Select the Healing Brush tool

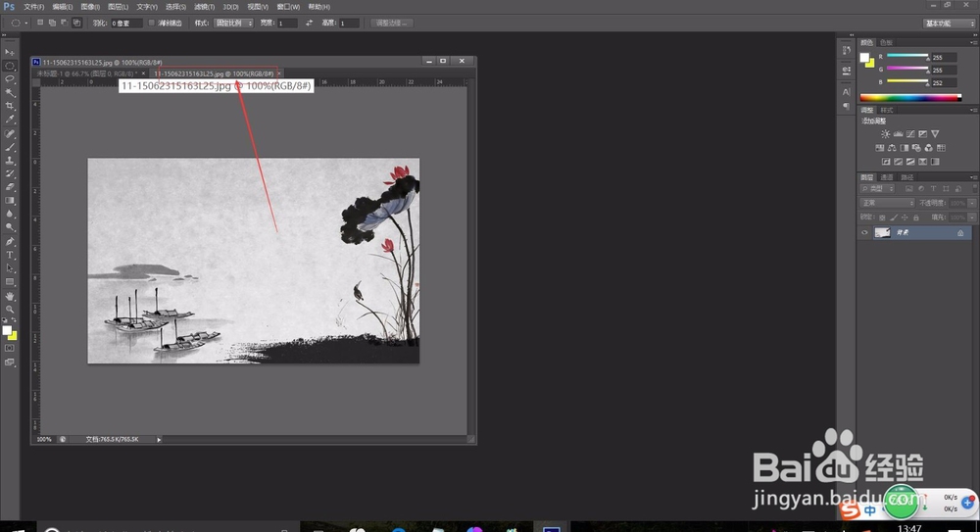point(10,134)
